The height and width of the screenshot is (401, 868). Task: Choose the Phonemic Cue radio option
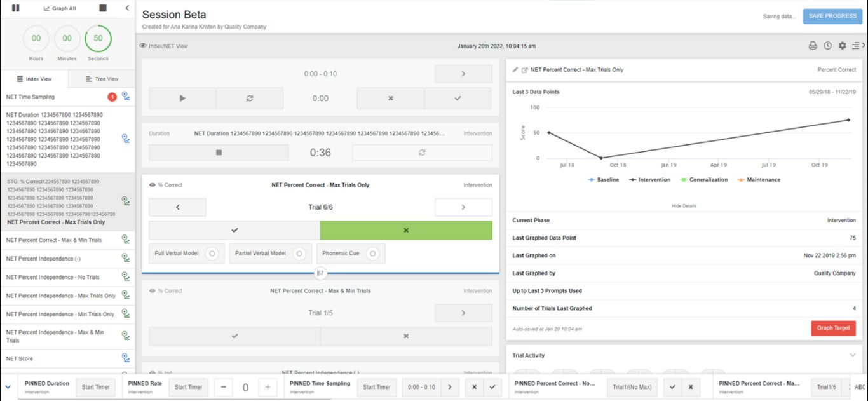click(373, 254)
